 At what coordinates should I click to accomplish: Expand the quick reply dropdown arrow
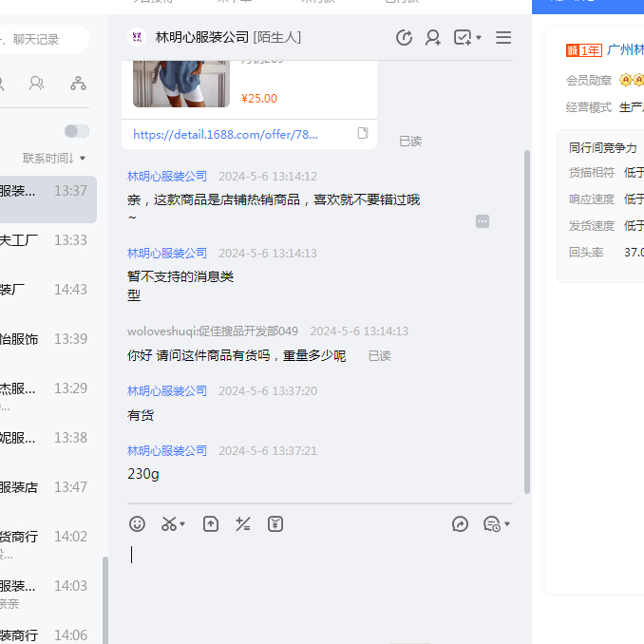507,524
